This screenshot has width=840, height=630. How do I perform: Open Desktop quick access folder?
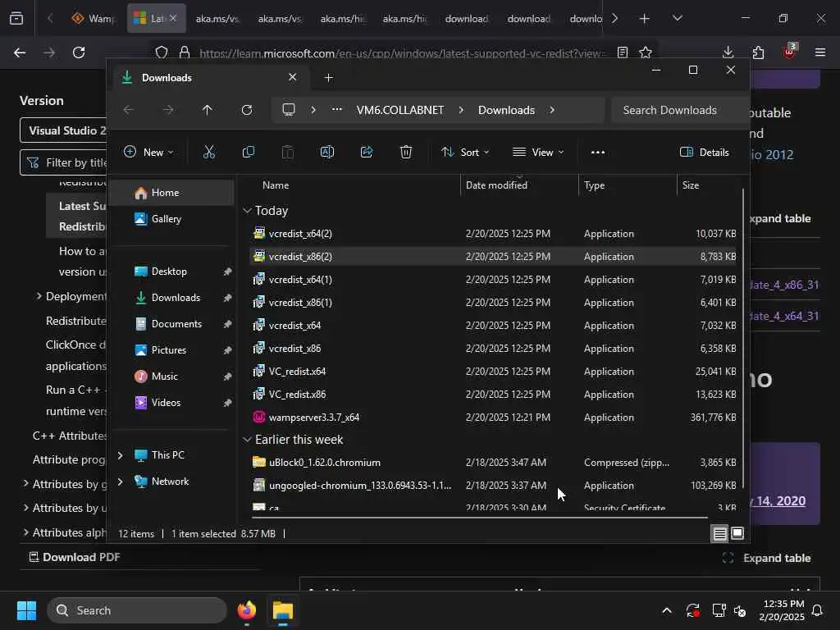[x=172, y=271]
